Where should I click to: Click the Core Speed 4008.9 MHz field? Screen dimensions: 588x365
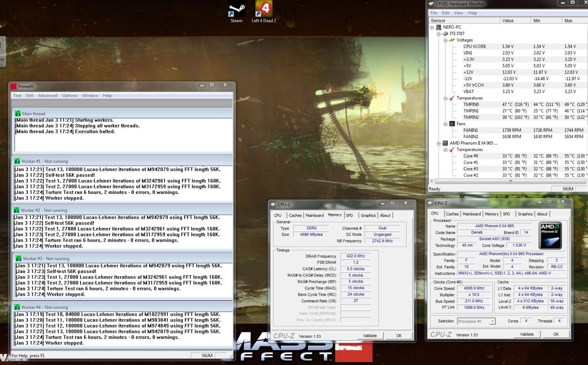coord(474,288)
